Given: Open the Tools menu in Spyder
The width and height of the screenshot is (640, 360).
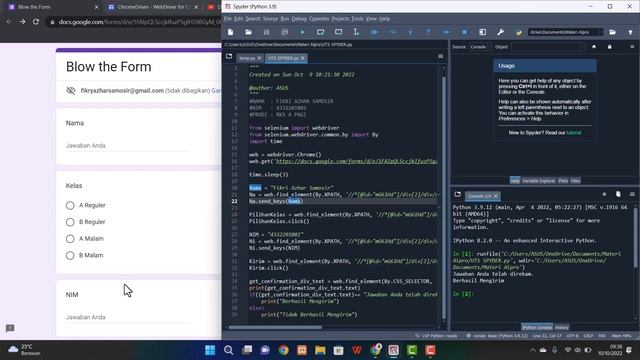Looking at the screenshot, I should click(357, 19).
